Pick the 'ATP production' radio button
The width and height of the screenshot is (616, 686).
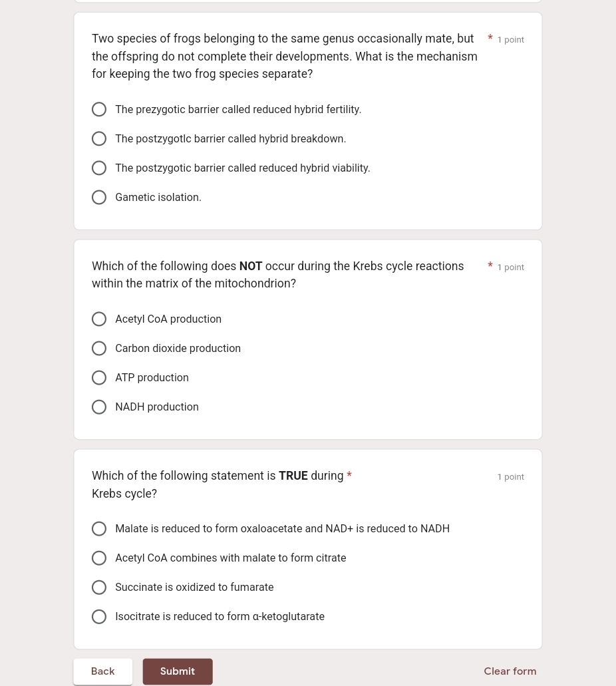pyautogui.click(x=99, y=378)
